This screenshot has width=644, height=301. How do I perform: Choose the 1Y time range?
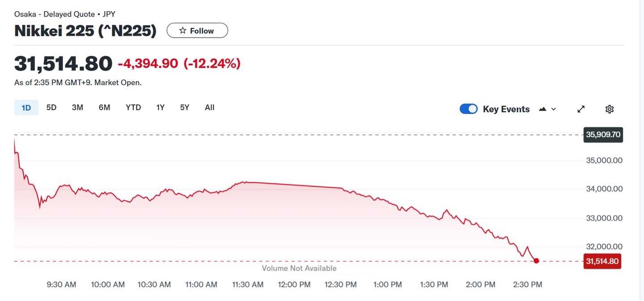[161, 107]
